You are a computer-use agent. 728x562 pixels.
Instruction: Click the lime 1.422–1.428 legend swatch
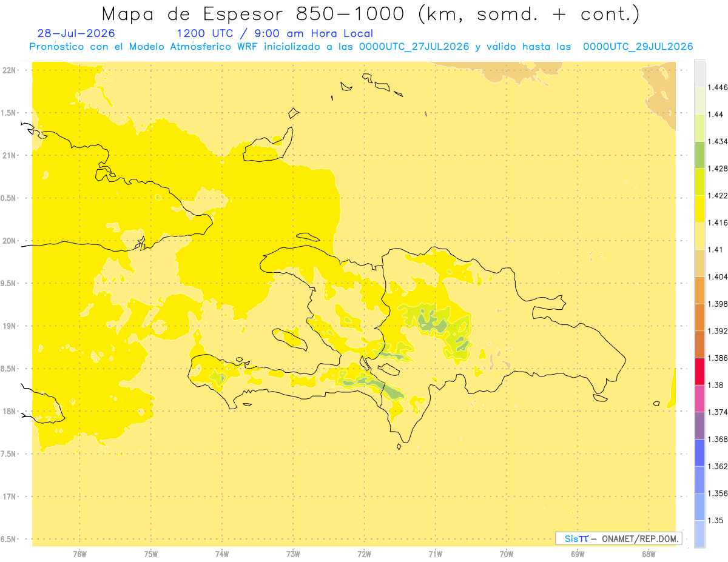click(699, 182)
